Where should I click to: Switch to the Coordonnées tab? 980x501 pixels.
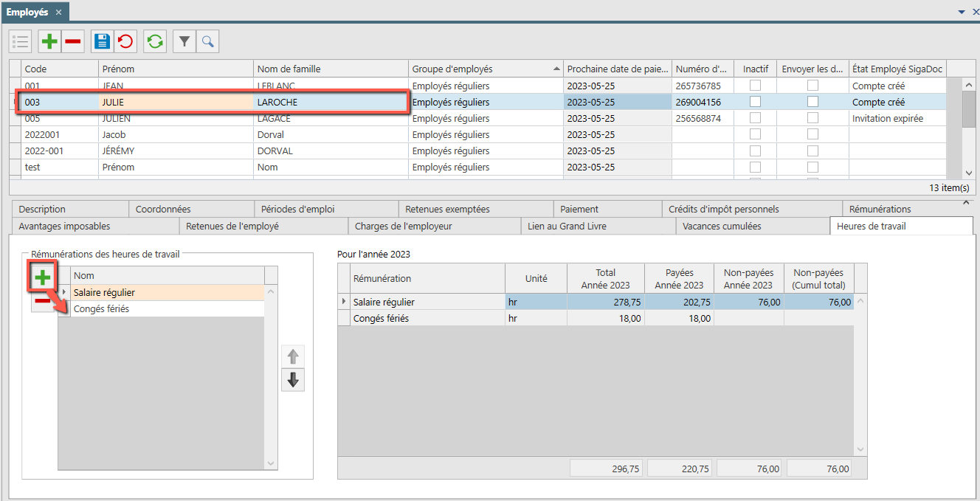(192, 209)
